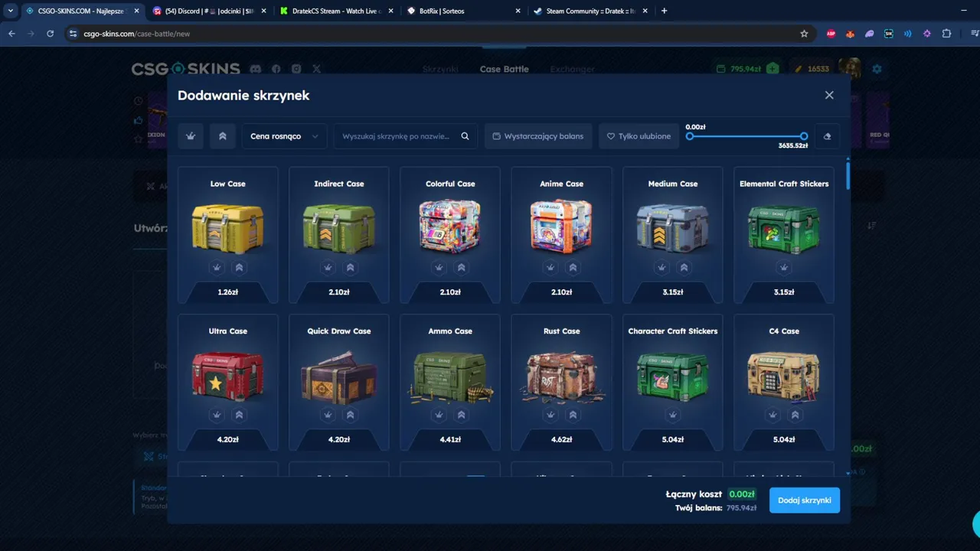Click the crown icon on Elemental Craft Stickers

[x=784, y=267]
